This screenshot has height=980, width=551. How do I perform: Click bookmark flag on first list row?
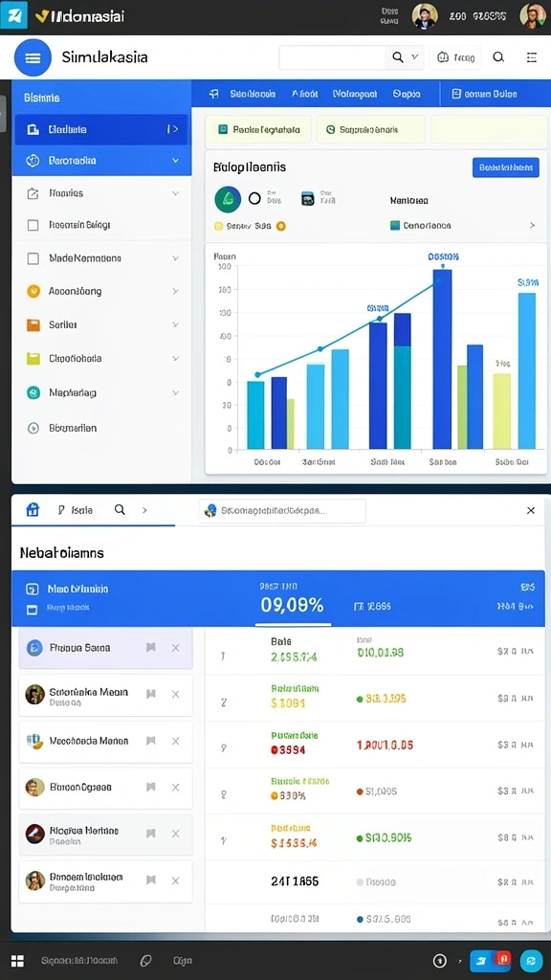click(150, 648)
